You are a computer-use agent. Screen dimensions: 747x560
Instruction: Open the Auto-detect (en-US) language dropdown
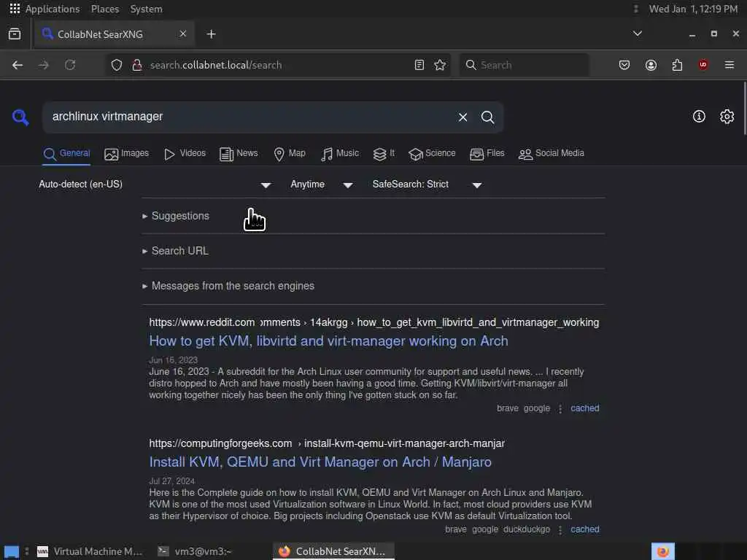click(x=155, y=184)
